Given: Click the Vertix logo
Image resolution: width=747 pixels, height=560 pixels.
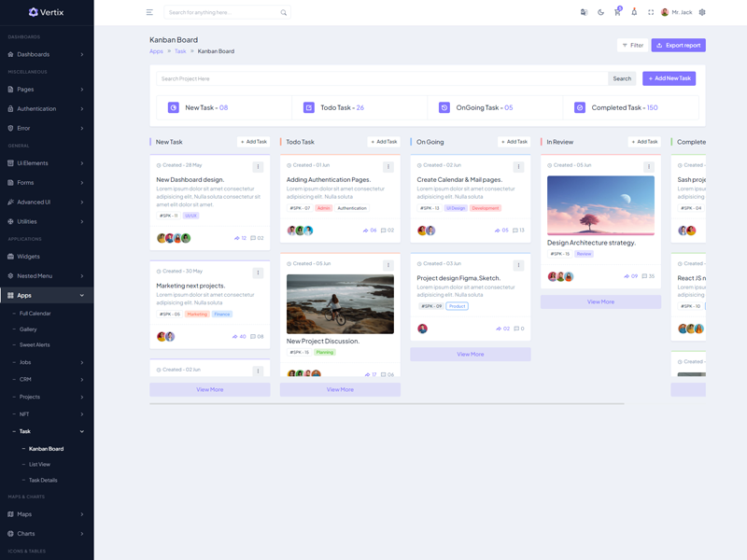Looking at the screenshot, I should pyautogui.click(x=47, y=12).
